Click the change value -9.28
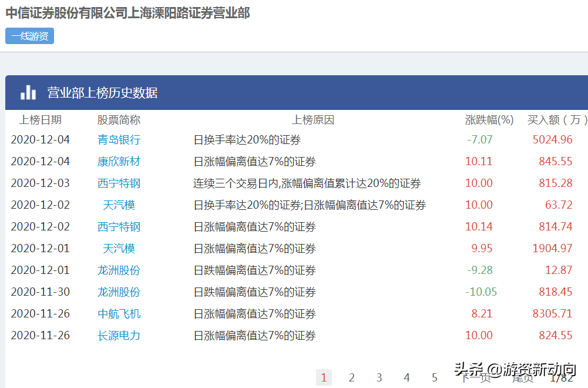 coord(480,270)
